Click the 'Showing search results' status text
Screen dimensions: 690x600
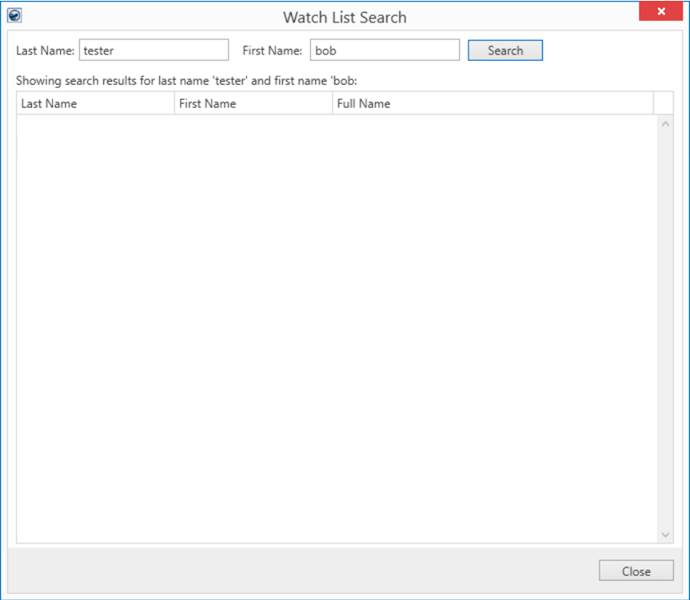186,79
